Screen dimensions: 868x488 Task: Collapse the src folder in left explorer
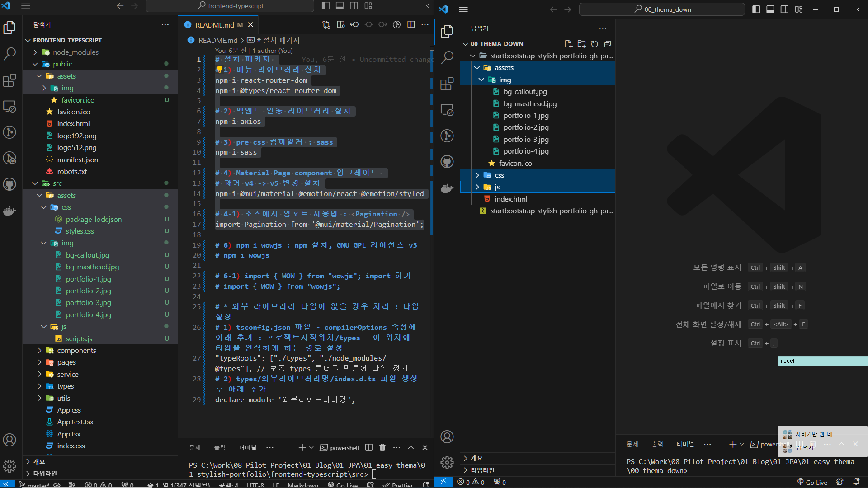pyautogui.click(x=35, y=183)
